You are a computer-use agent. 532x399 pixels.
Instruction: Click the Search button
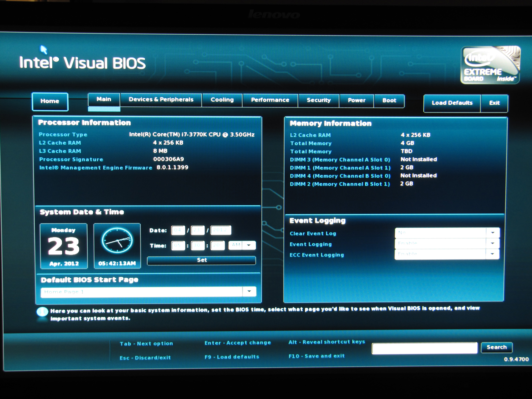(497, 347)
